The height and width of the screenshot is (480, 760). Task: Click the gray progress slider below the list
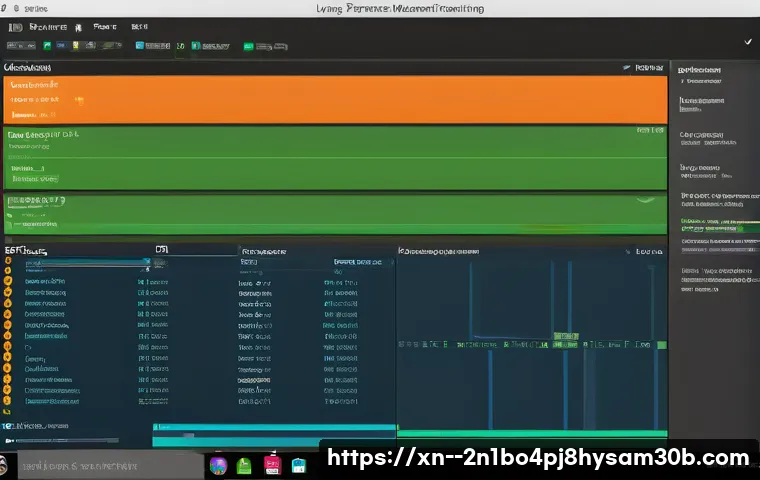(x=67, y=441)
